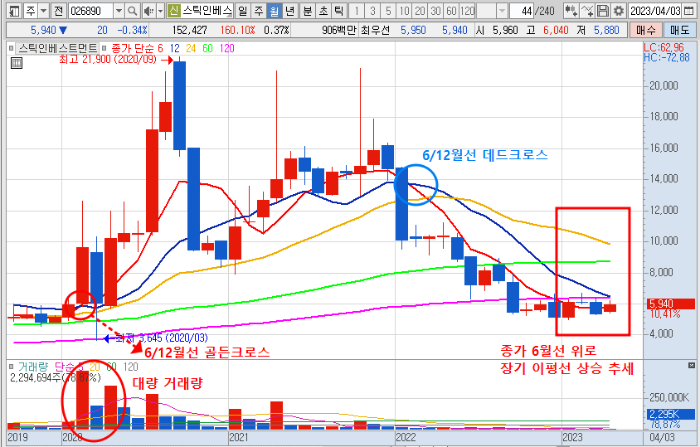
Task: Click the 2023 marker on time axis
Action: pyautogui.click(x=572, y=437)
